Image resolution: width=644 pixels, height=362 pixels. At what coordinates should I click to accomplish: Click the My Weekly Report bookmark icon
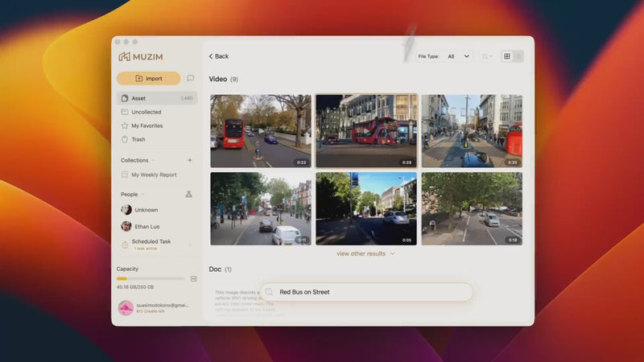125,175
